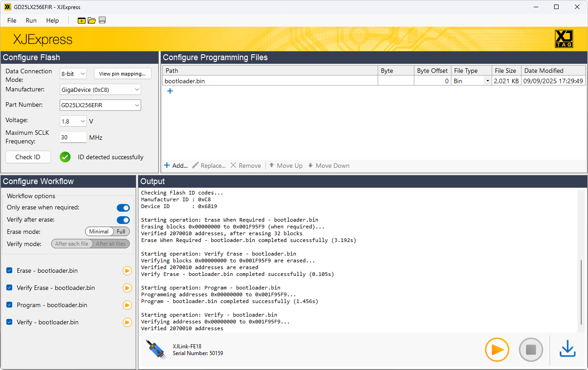
Task: Open the Help menu
Action: tap(52, 20)
